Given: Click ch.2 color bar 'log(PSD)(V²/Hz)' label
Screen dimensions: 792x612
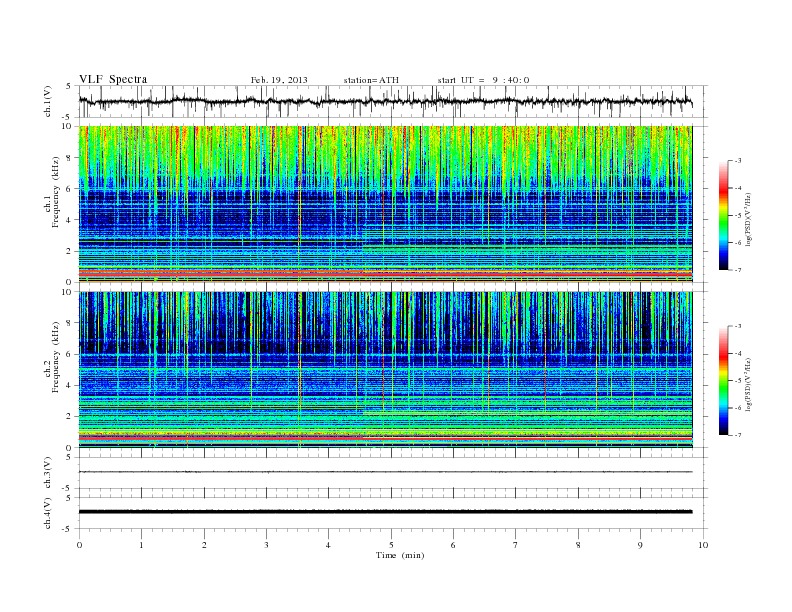Looking at the screenshot, I should 748,384.
